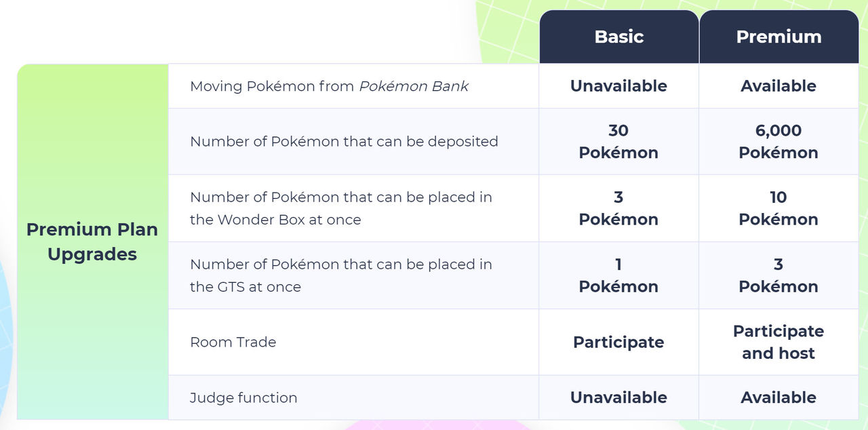Click the Basic Wonder Box 3 Pokémon cell
This screenshot has height=430, width=868.
tap(618, 208)
